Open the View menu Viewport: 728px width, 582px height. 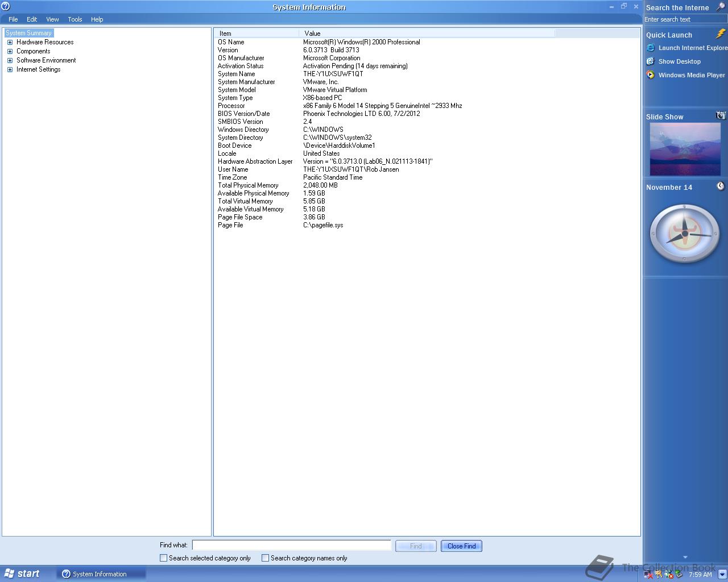[x=52, y=19]
